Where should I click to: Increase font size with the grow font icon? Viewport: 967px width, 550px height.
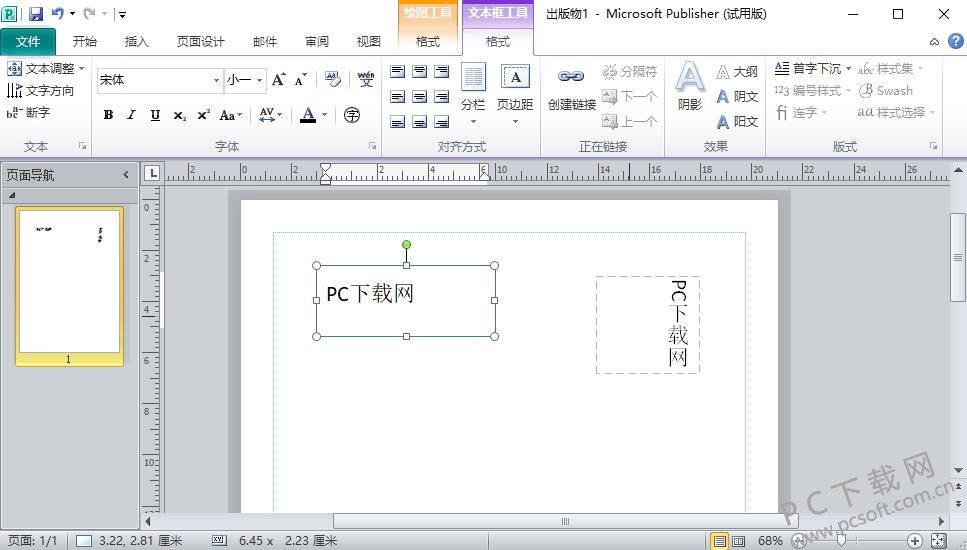pos(279,80)
